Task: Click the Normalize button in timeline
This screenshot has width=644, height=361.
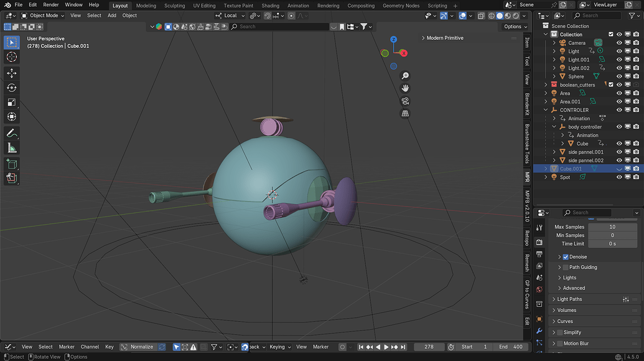Action: coord(138,347)
